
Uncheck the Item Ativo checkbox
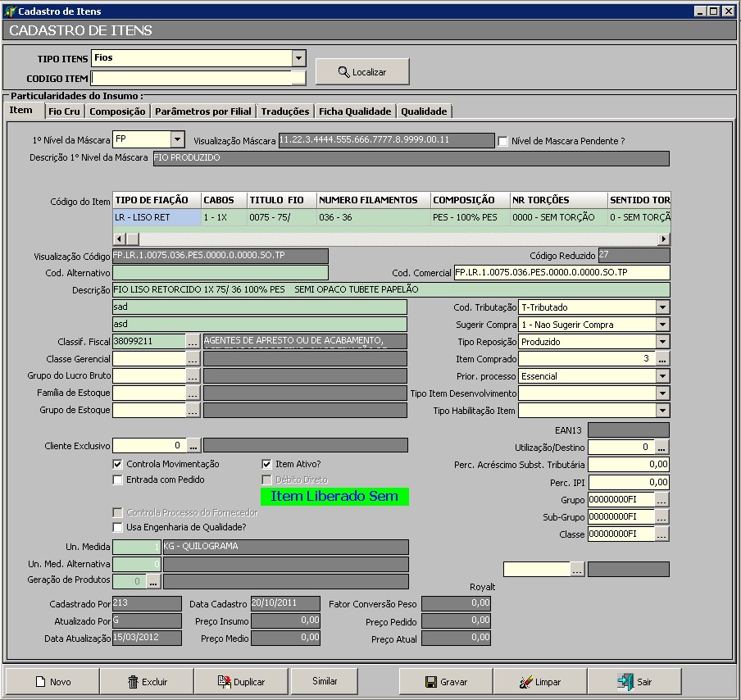point(266,464)
